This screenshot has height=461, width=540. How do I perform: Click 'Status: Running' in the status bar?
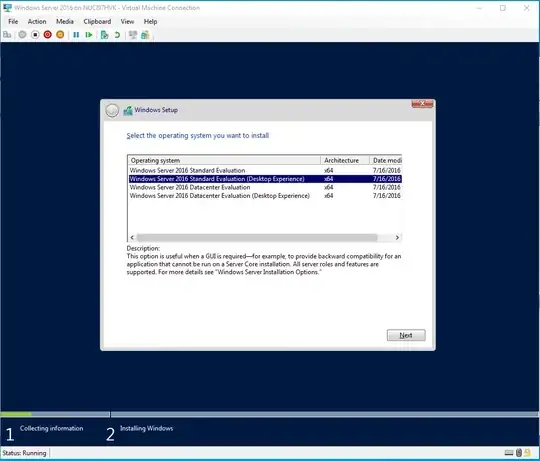coord(24,453)
